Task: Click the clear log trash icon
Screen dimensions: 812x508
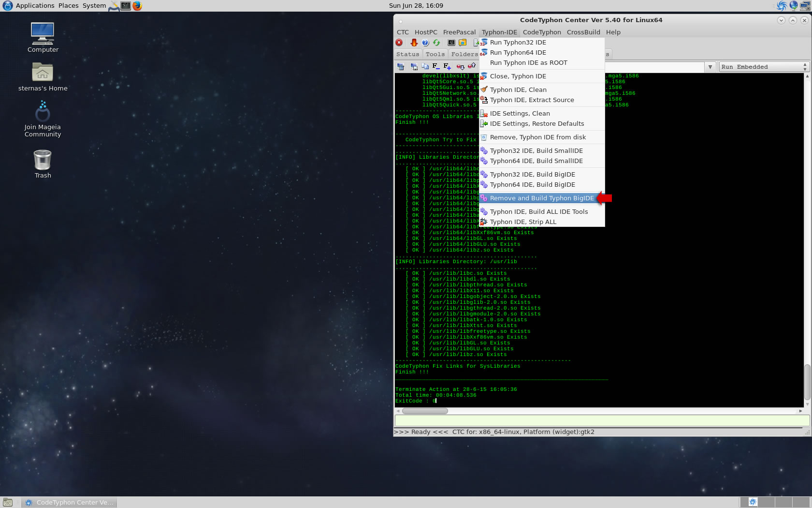Action: pyautogui.click(x=401, y=66)
